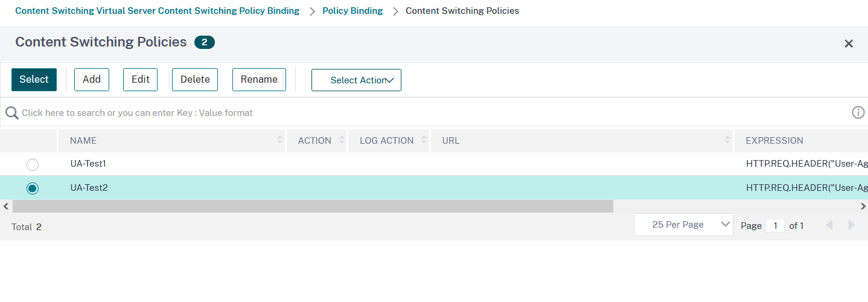This screenshot has width=868, height=302.
Task: Open the search info icon
Action: (858, 113)
